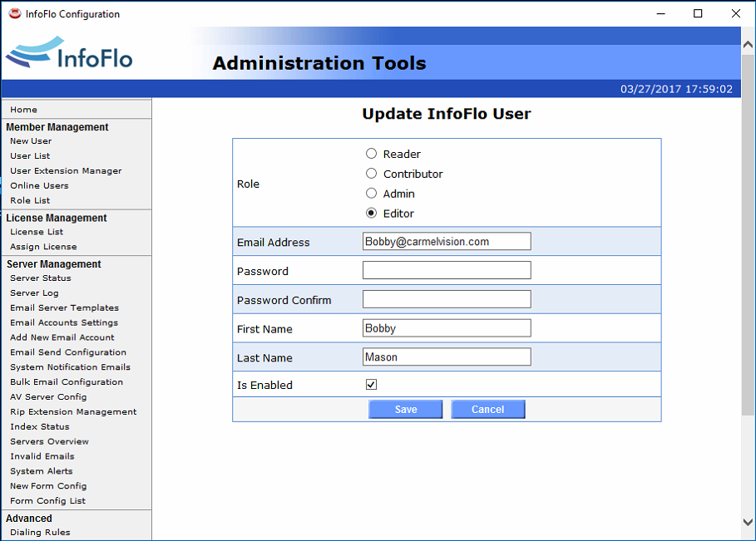Click the InfoFlo logo in header
This screenshot has width=756, height=541.
coord(70,56)
